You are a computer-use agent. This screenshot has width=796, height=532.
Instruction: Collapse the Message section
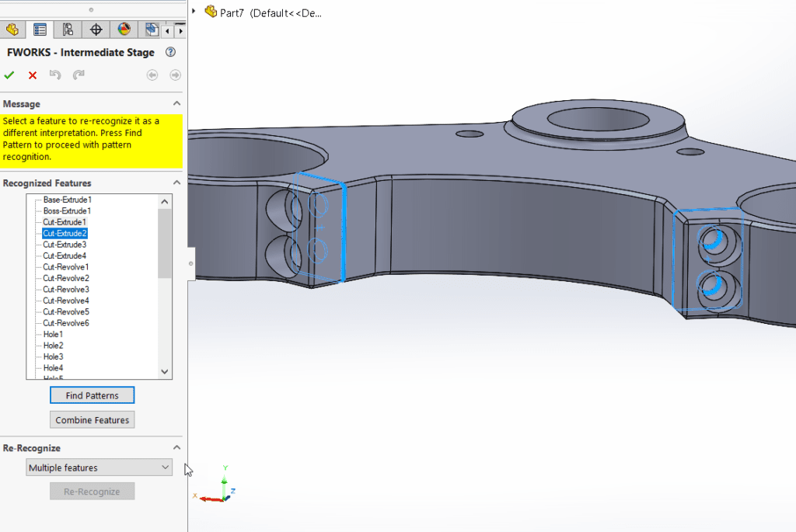tap(176, 104)
